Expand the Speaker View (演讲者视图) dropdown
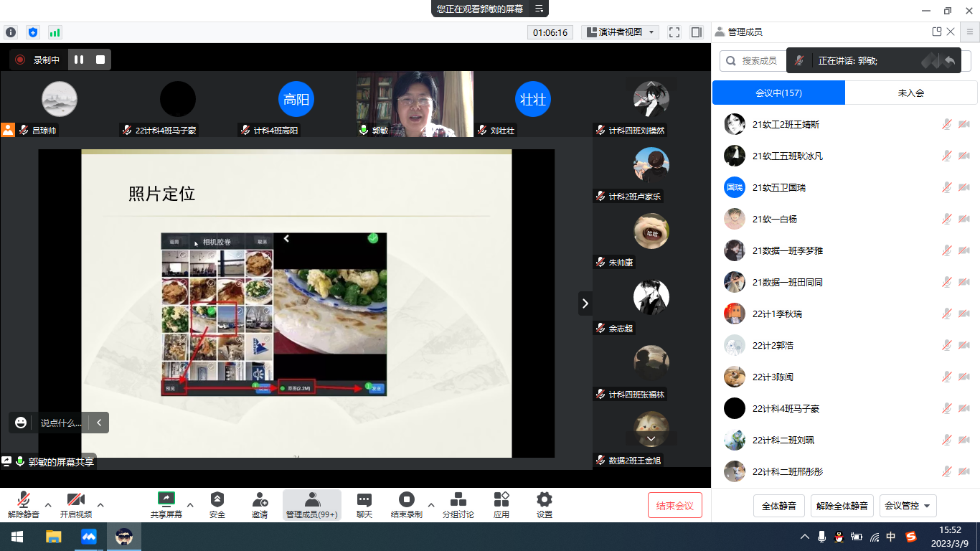The width and height of the screenshot is (980, 551). point(620,32)
